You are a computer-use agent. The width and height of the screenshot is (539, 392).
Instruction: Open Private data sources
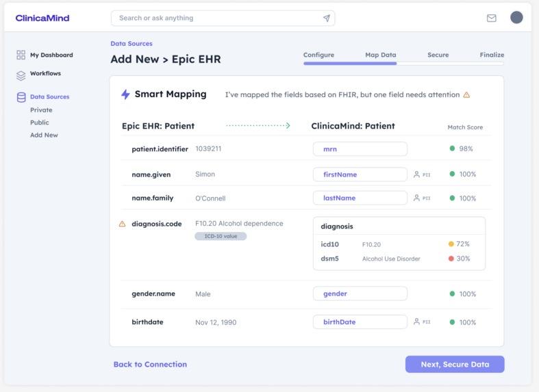click(41, 110)
